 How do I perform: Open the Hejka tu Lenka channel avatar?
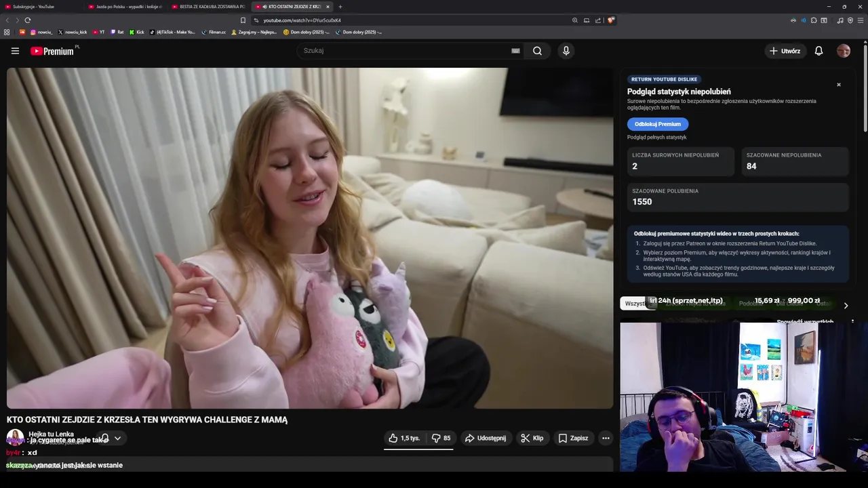(x=15, y=438)
